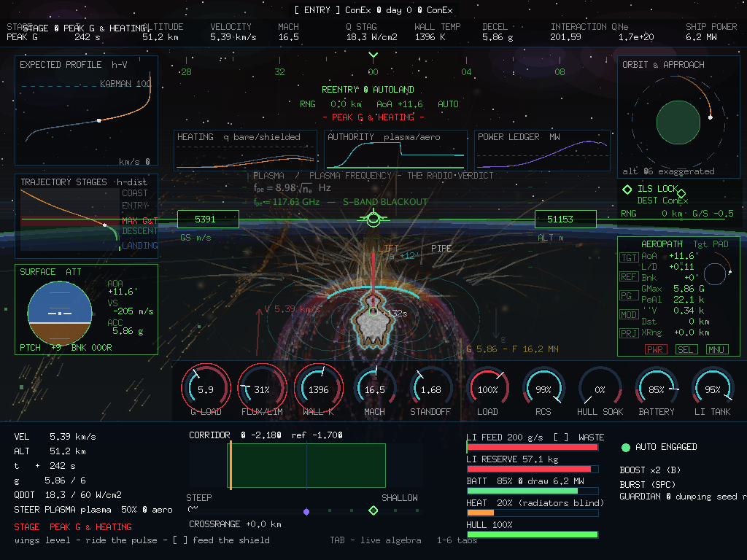Image resolution: width=747 pixels, height=560 pixels.
Task: Open the HEATING q bare/shielded graph
Action: pos(246,150)
